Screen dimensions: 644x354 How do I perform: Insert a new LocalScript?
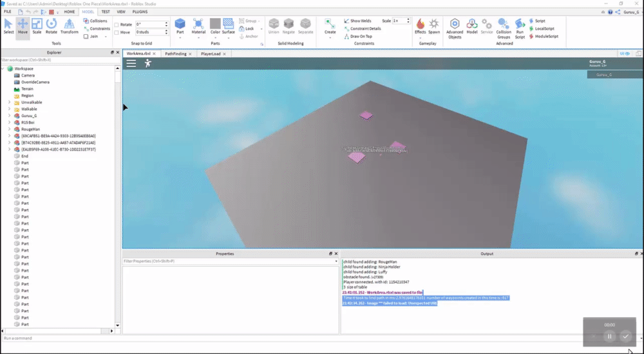[542, 29]
